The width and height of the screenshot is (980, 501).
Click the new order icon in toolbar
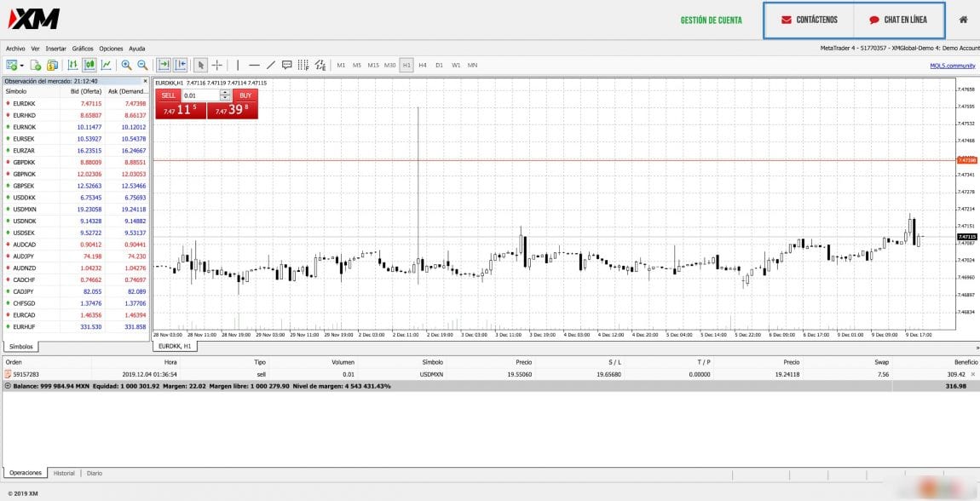click(x=36, y=65)
